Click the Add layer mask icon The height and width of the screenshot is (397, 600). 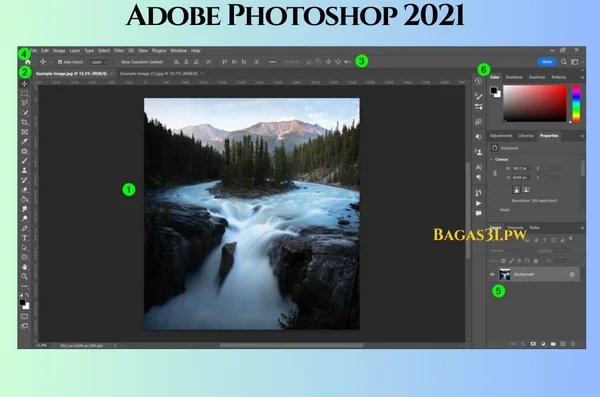tap(533, 344)
